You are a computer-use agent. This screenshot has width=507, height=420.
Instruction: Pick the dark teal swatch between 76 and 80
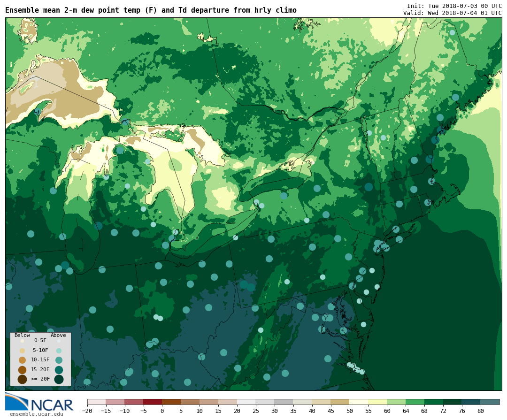[x=472, y=402]
